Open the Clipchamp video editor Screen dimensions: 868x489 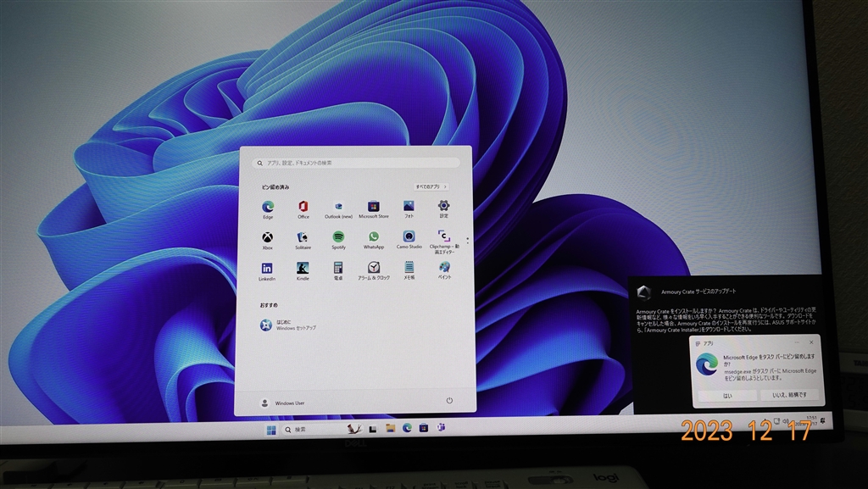(x=444, y=242)
